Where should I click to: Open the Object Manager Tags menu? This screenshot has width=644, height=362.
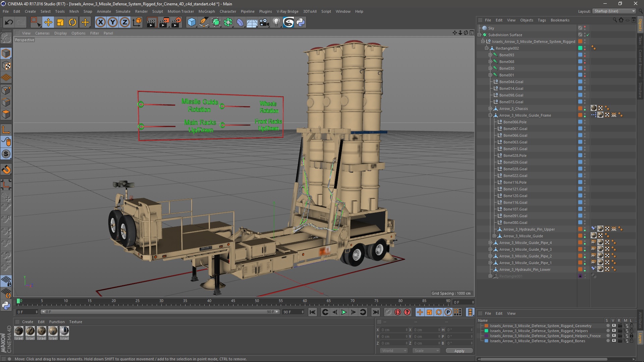[542, 20]
